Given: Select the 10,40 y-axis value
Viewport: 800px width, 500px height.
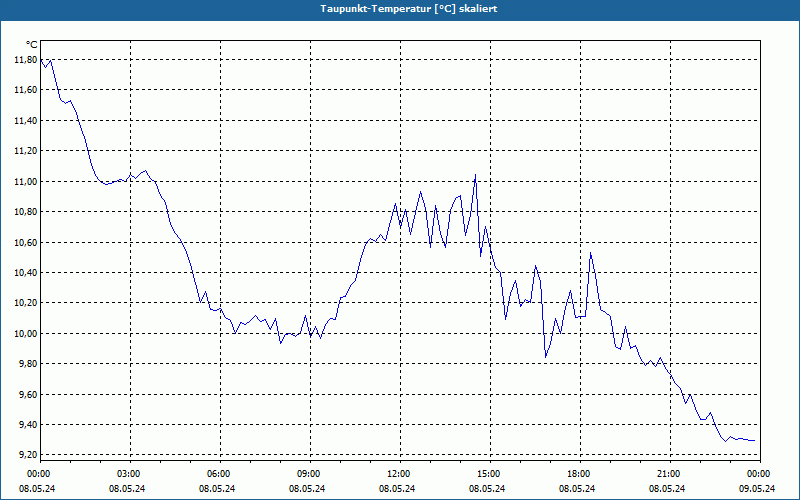Looking at the screenshot, I should tap(26, 273).
